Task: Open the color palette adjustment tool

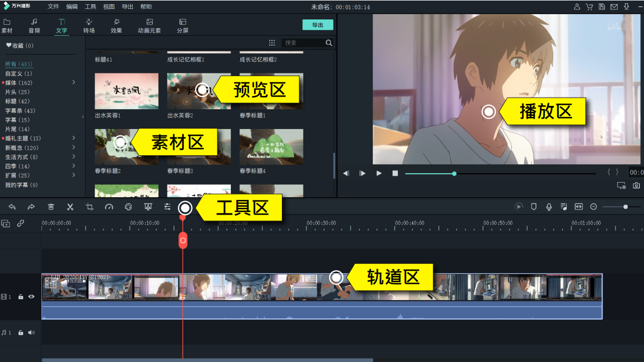Action: [x=128, y=207]
